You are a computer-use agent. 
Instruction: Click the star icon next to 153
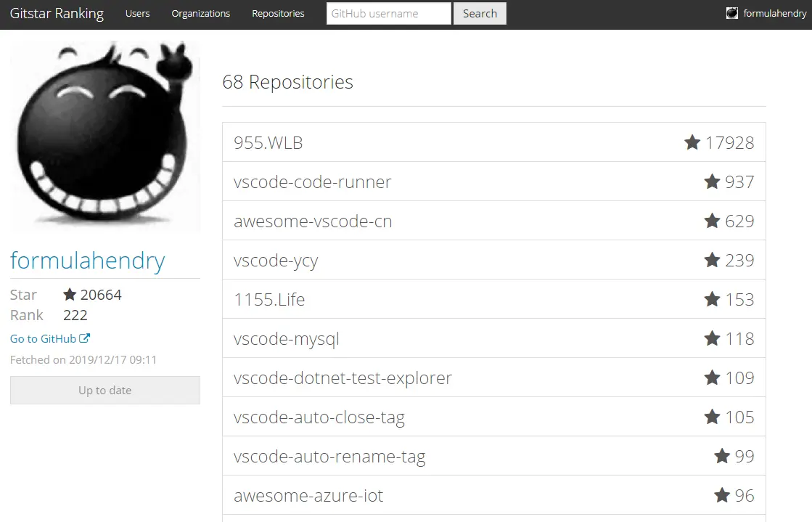(x=712, y=299)
